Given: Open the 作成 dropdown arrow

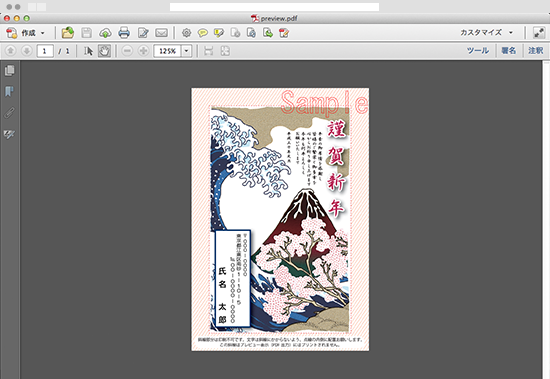Looking at the screenshot, I should pyautogui.click(x=43, y=33).
